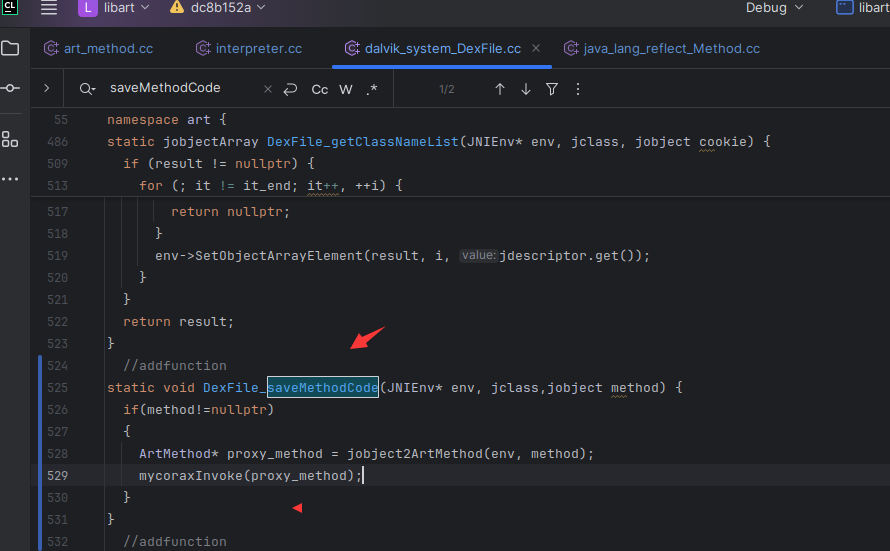The width and height of the screenshot is (890, 551).
Task: Toggle Regex (.*) search option
Action: [x=372, y=89]
